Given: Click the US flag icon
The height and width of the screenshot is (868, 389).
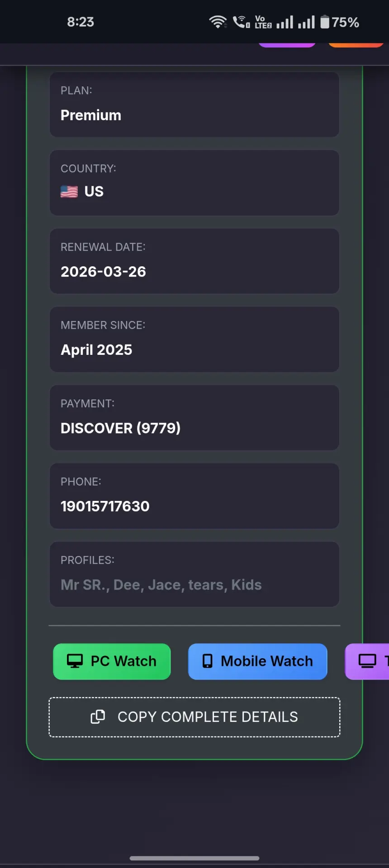Looking at the screenshot, I should coord(69,192).
